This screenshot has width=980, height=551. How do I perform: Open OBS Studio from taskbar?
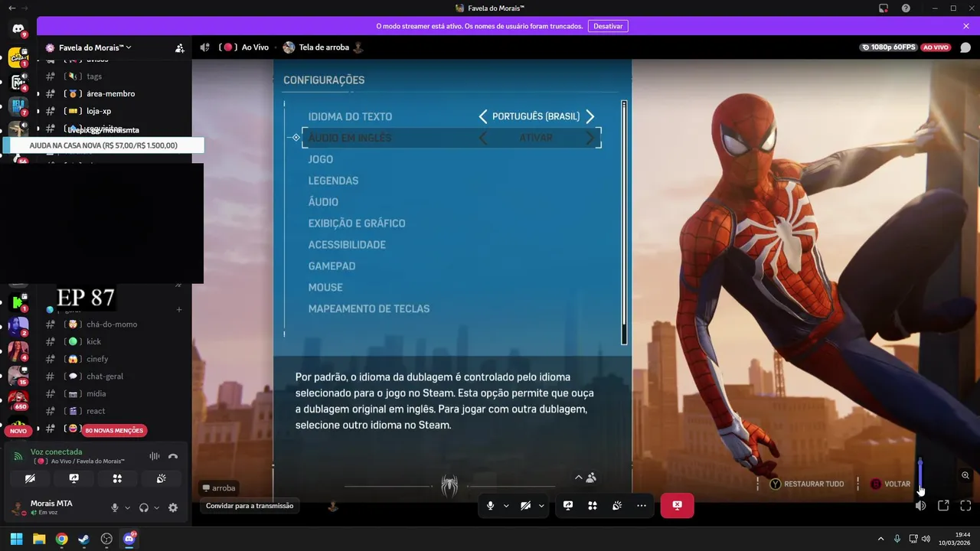(106, 539)
